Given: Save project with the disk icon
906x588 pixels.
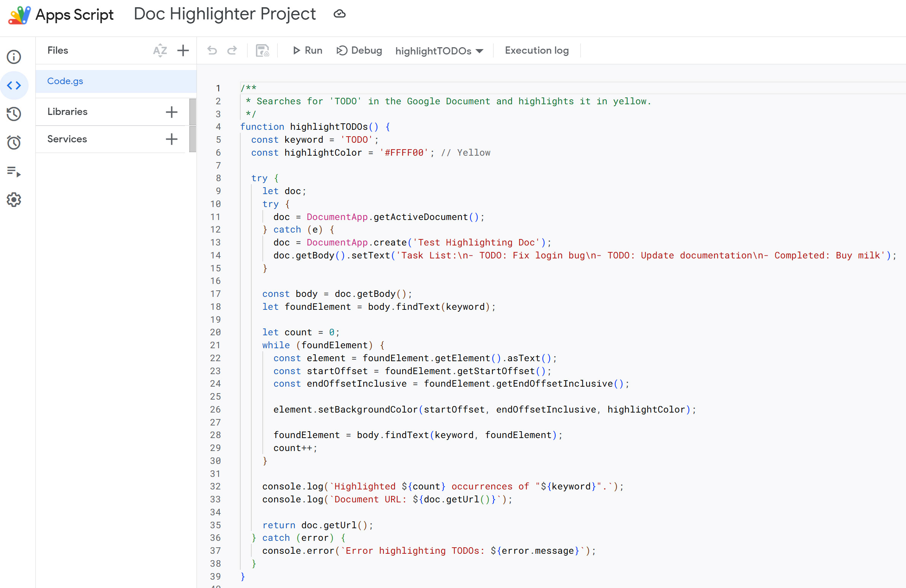Looking at the screenshot, I should [262, 50].
